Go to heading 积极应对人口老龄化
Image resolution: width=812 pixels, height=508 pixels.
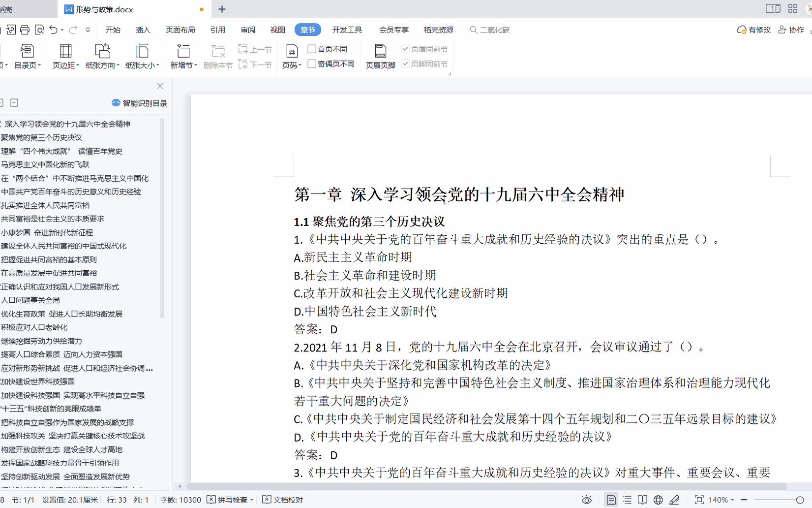click(x=34, y=327)
